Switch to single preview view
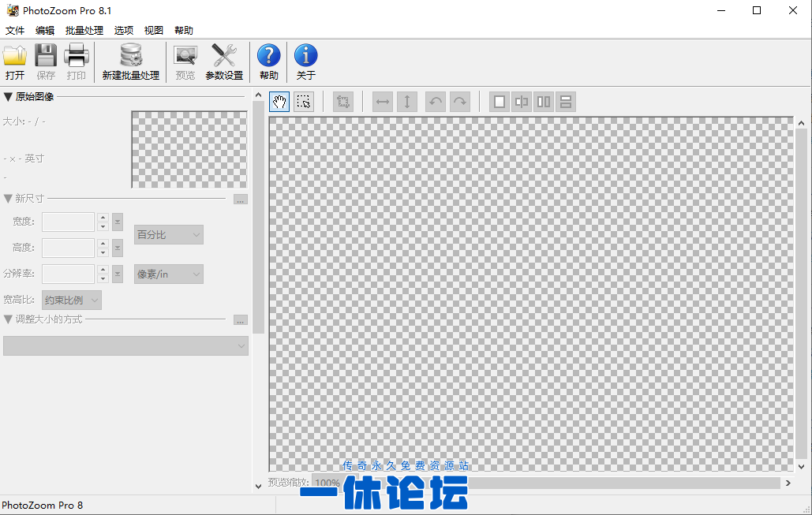The height and width of the screenshot is (515, 812). [x=500, y=102]
